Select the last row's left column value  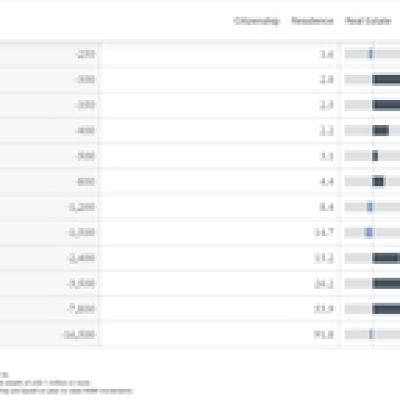pos(79,334)
